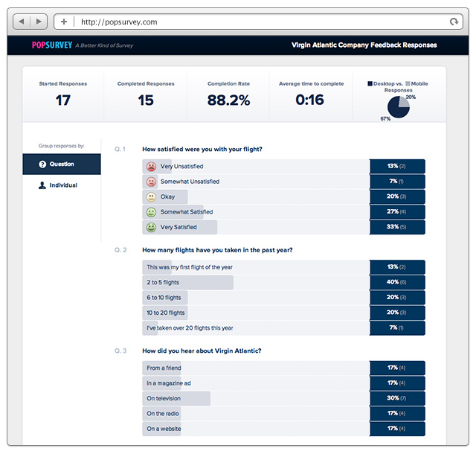Select the Question grouping tab
This screenshot has width=476, height=454.
[62, 164]
